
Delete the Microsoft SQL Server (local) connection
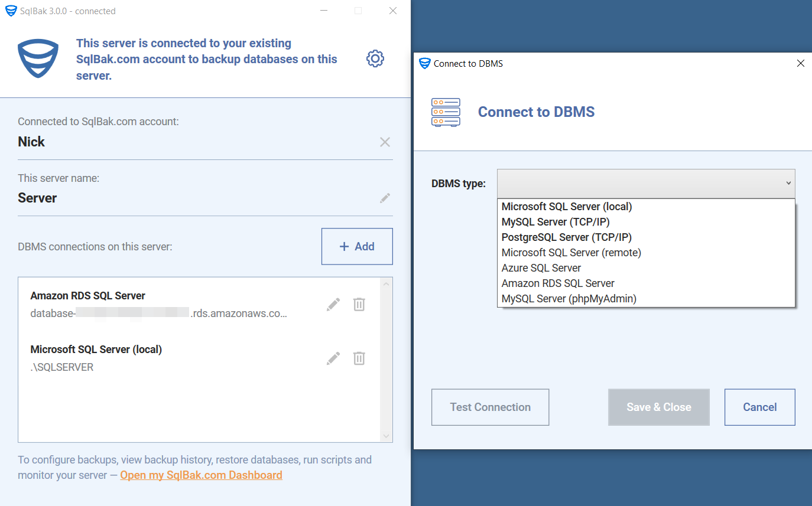click(x=359, y=358)
